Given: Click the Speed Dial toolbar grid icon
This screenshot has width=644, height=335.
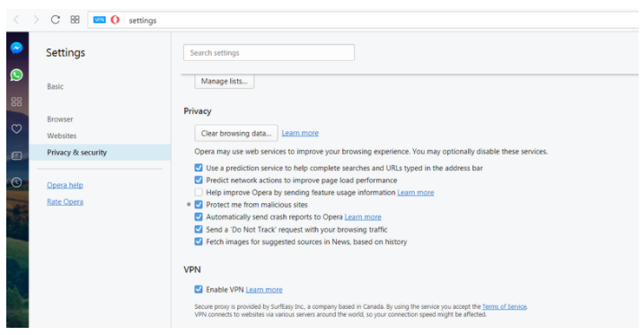Looking at the screenshot, I should [x=75, y=20].
